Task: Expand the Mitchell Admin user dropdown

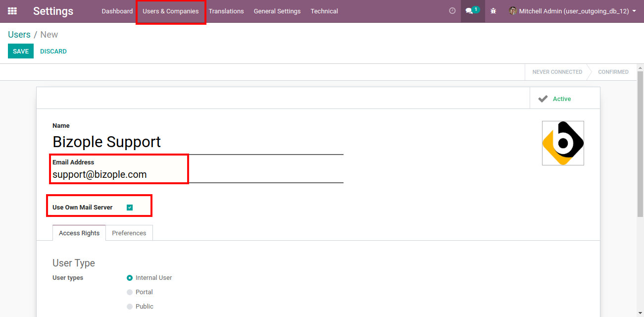Action: (x=573, y=11)
